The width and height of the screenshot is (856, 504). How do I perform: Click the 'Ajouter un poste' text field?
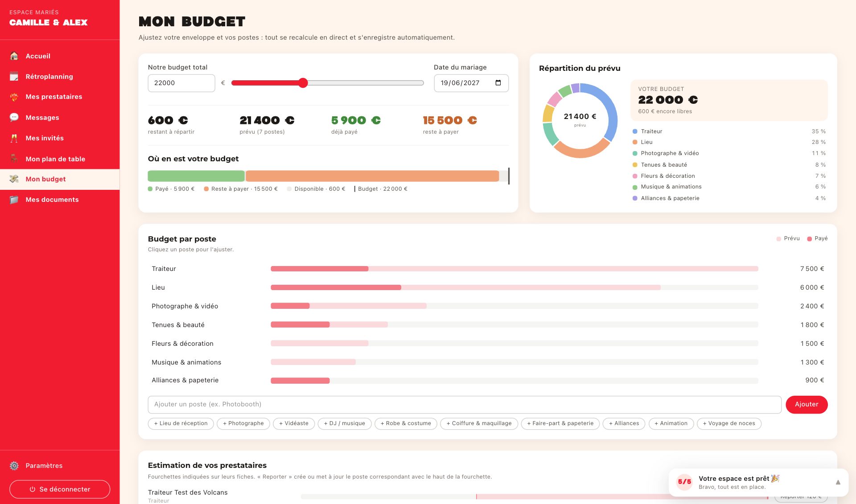[465, 405]
